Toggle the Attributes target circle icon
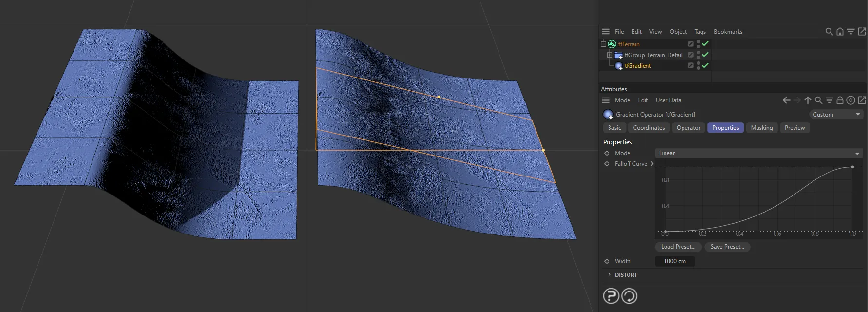Screen dimensions: 868x312 click(x=850, y=100)
